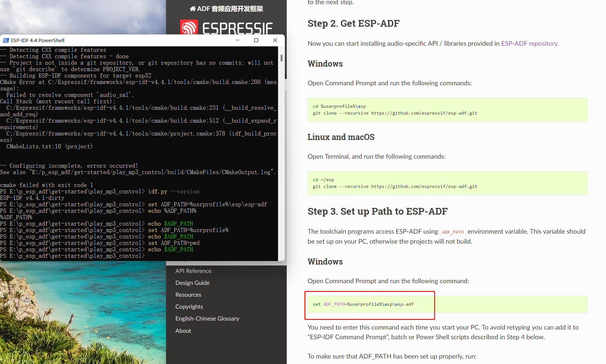Click the PowerShell vertical scrollbar thumb
Image resolution: width=606 pixels, height=364 pixels.
(x=282, y=58)
